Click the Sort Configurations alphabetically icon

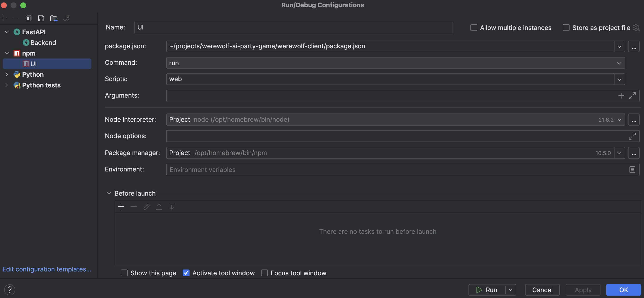pos(66,18)
